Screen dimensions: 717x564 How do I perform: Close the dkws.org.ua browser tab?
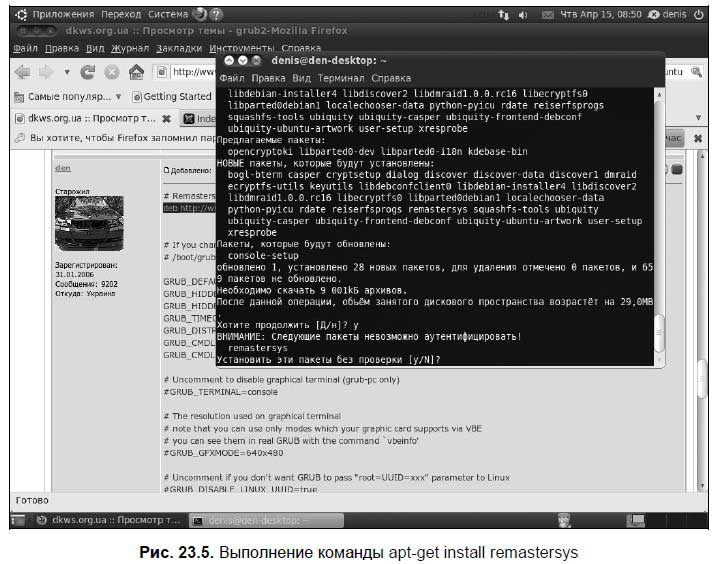tap(166, 119)
